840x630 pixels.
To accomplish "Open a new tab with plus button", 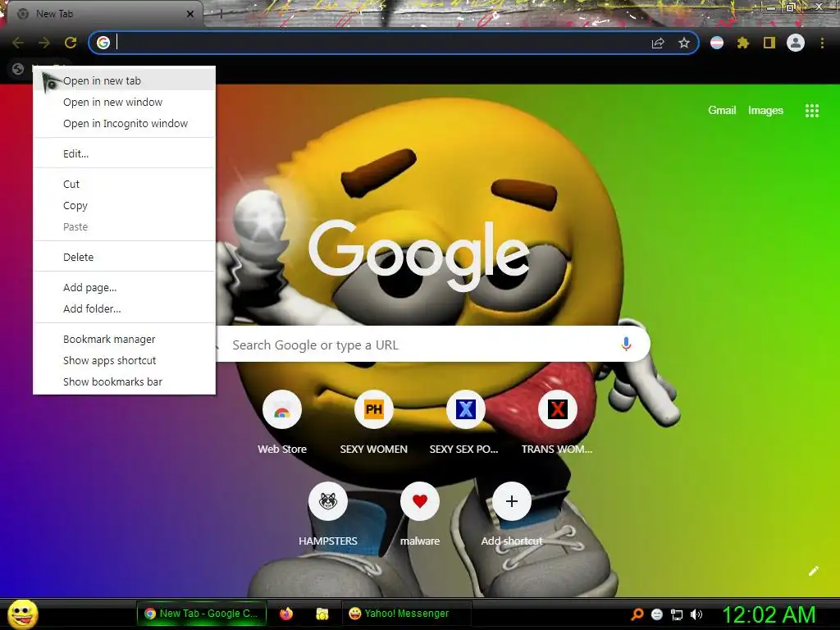I will point(221,14).
